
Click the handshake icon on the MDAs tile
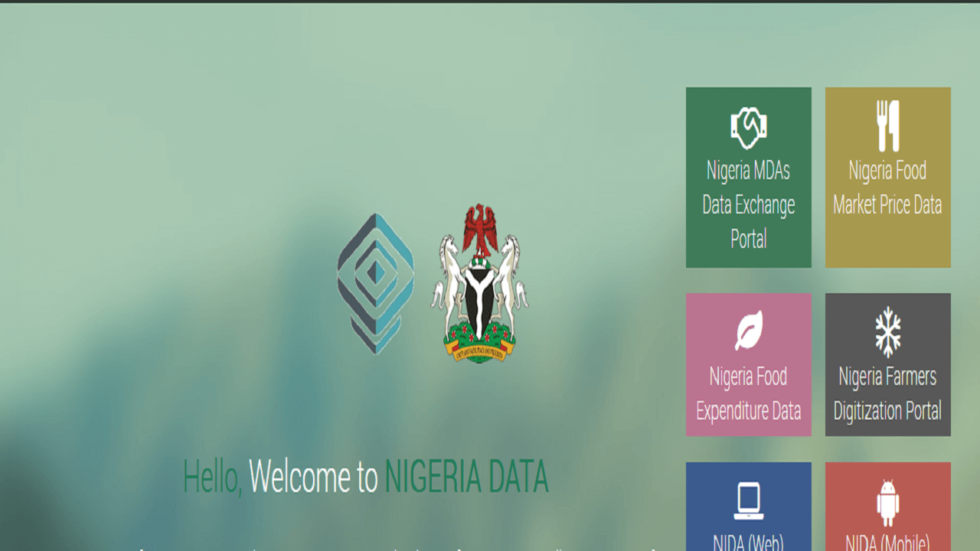point(749,127)
